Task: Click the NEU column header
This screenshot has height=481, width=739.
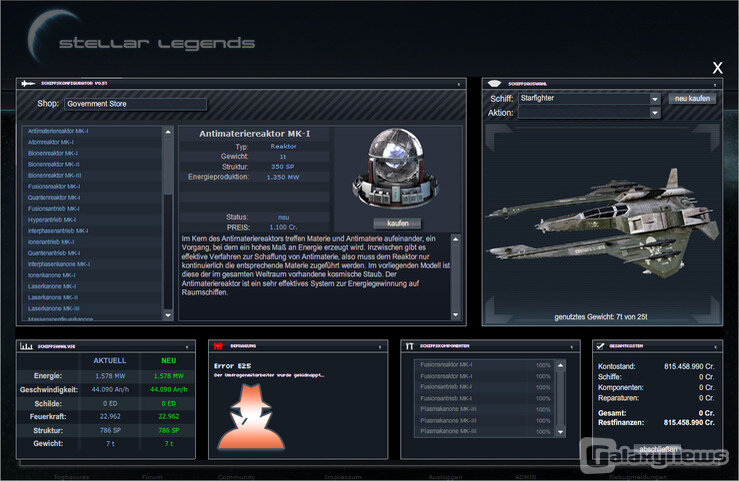Action: point(168,360)
